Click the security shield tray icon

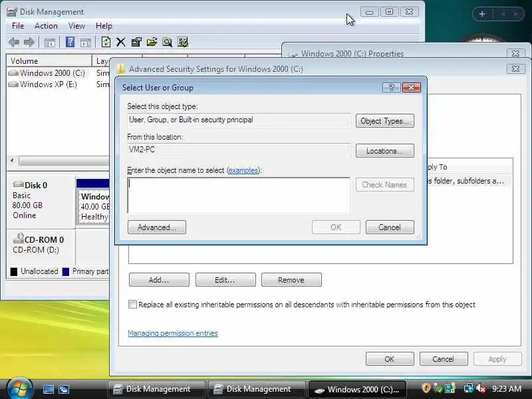click(426, 388)
